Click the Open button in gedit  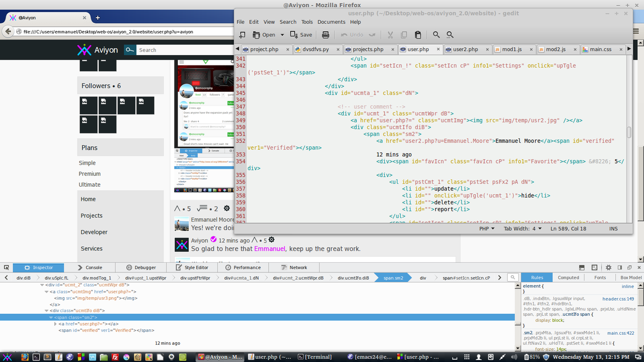pos(264,35)
